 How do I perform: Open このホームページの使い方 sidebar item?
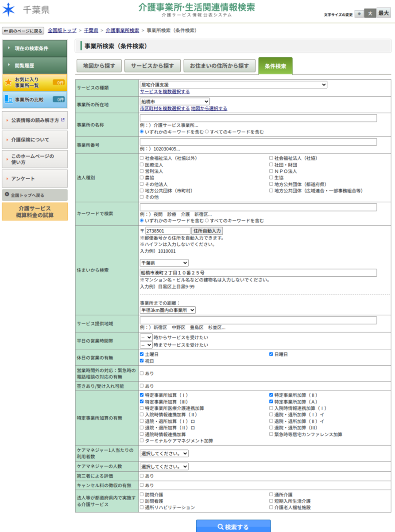(x=35, y=159)
